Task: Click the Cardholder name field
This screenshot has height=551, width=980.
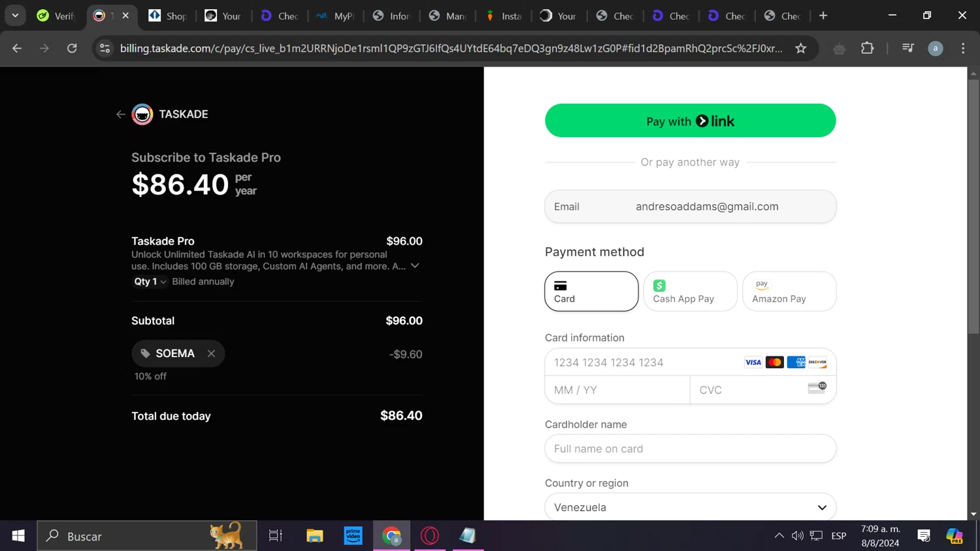Action: coord(690,449)
